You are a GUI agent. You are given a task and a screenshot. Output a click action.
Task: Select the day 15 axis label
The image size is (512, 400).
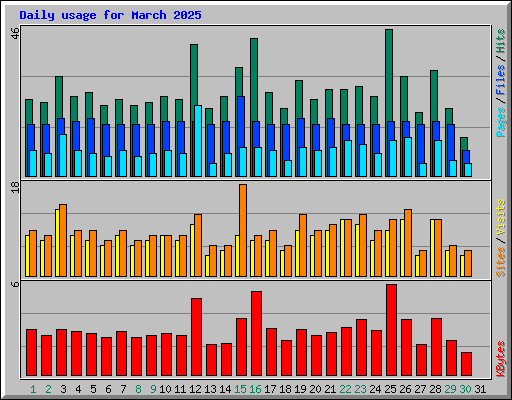240,389
